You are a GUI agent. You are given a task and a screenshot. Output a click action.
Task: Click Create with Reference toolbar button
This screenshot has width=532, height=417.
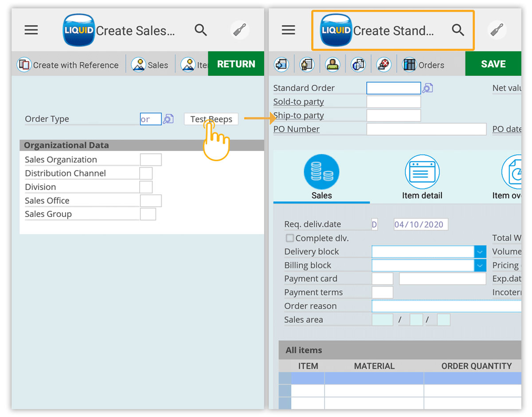[68, 65]
